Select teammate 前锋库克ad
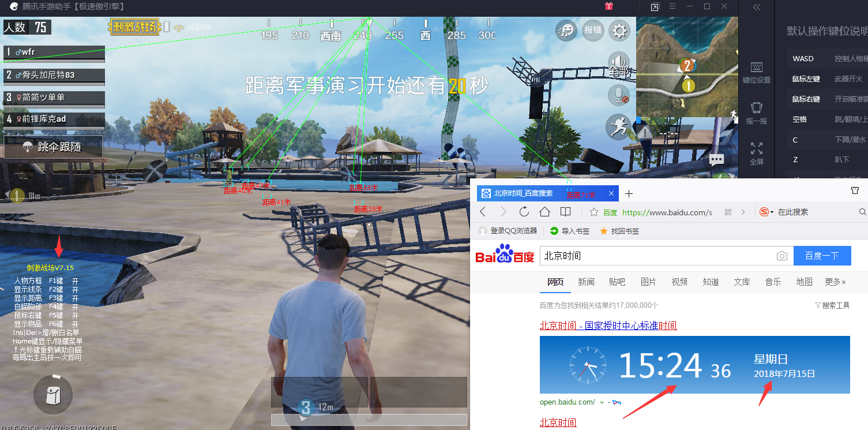The image size is (868, 430). point(54,119)
